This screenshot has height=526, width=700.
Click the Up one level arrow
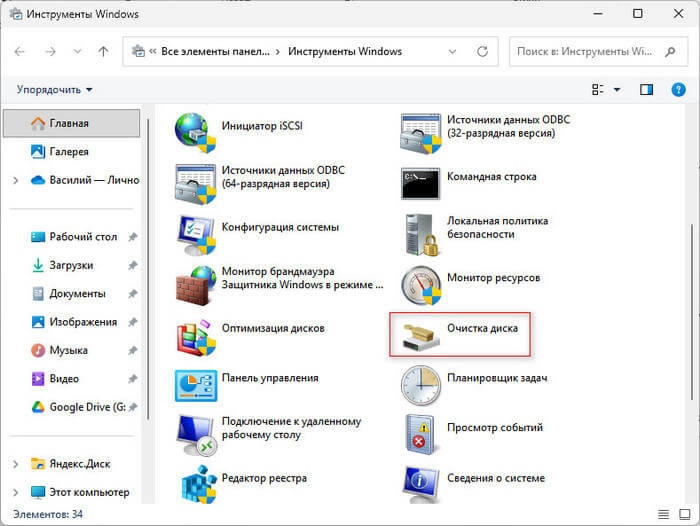coord(103,51)
